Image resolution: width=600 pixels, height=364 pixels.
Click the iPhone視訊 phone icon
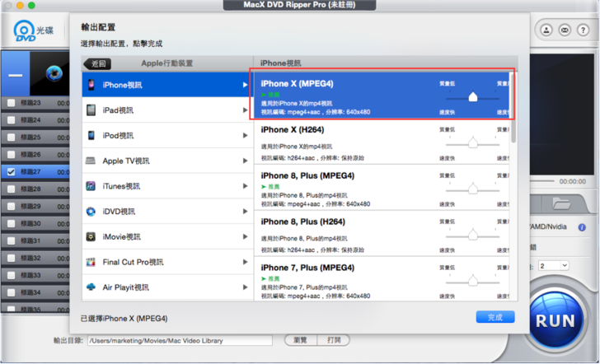(x=91, y=85)
